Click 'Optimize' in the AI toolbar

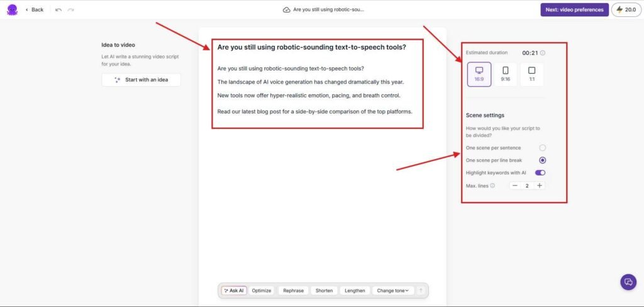(x=262, y=291)
